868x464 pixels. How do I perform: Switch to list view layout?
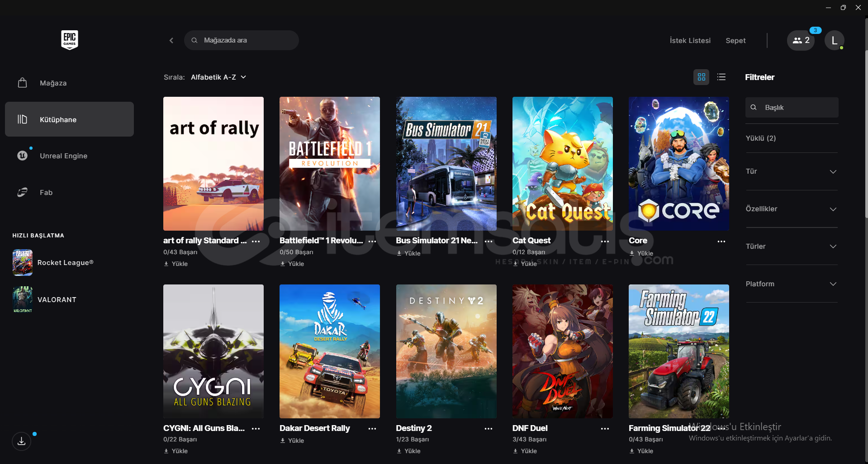(721, 77)
